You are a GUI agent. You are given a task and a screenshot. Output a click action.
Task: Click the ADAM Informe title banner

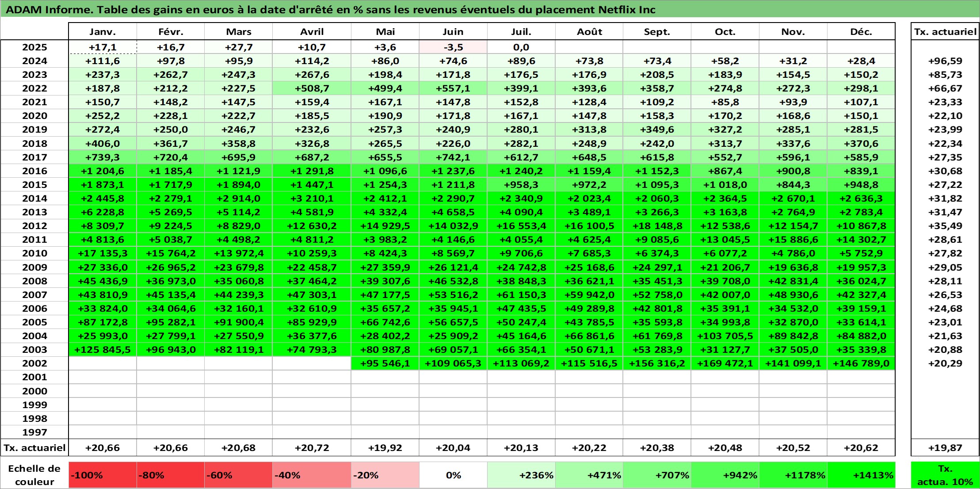pos(490,9)
